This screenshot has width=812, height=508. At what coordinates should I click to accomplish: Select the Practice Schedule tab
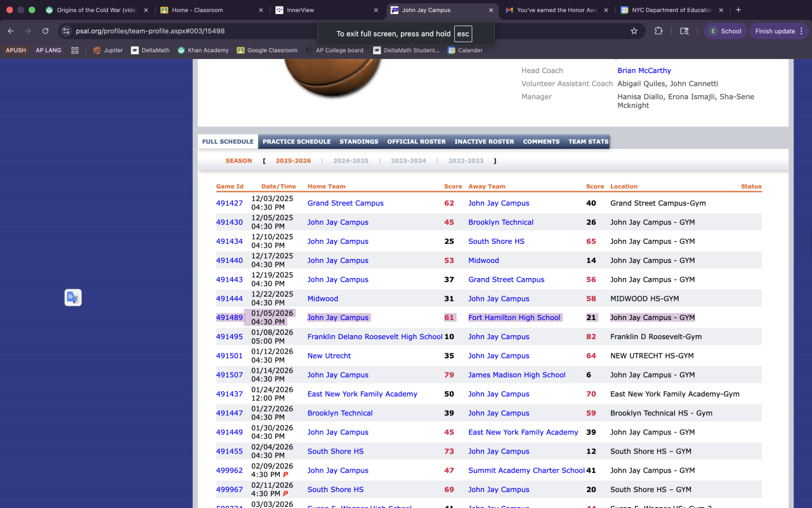(296, 142)
